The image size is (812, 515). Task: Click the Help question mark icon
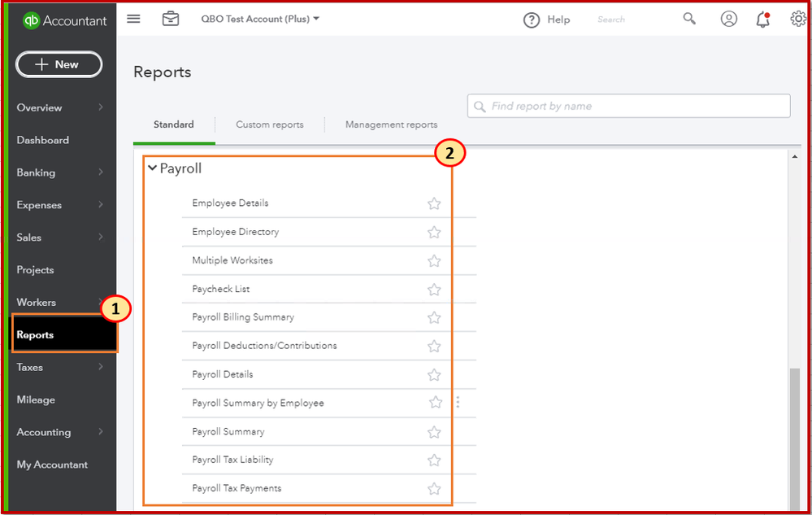click(532, 20)
